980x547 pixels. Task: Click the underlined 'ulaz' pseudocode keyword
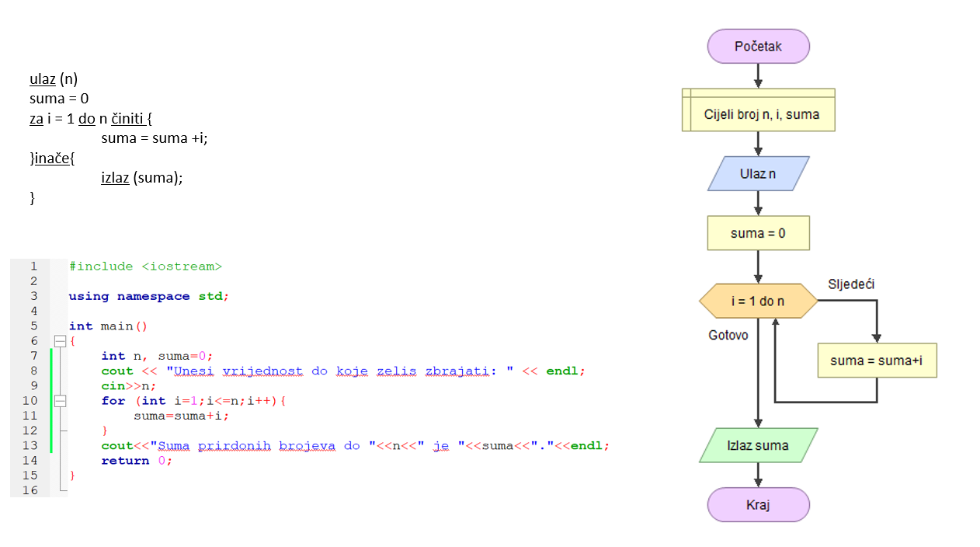click(x=43, y=79)
